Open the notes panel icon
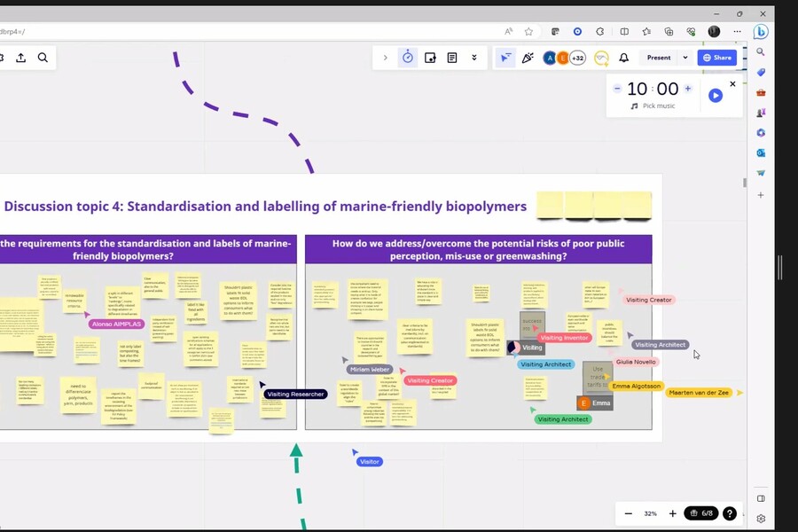The width and height of the screenshot is (798, 532). (x=452, y=58)
